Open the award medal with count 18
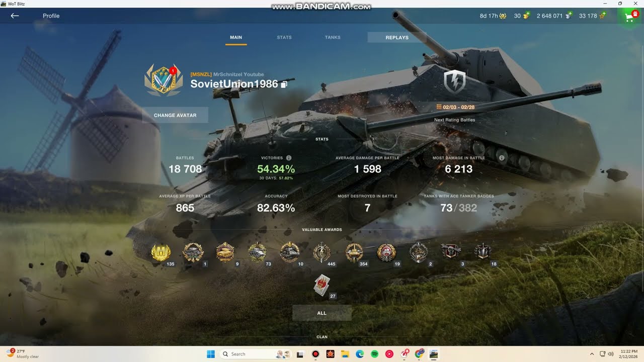The image size is (644, 362). pyautogui.click(x=483, y=251)
